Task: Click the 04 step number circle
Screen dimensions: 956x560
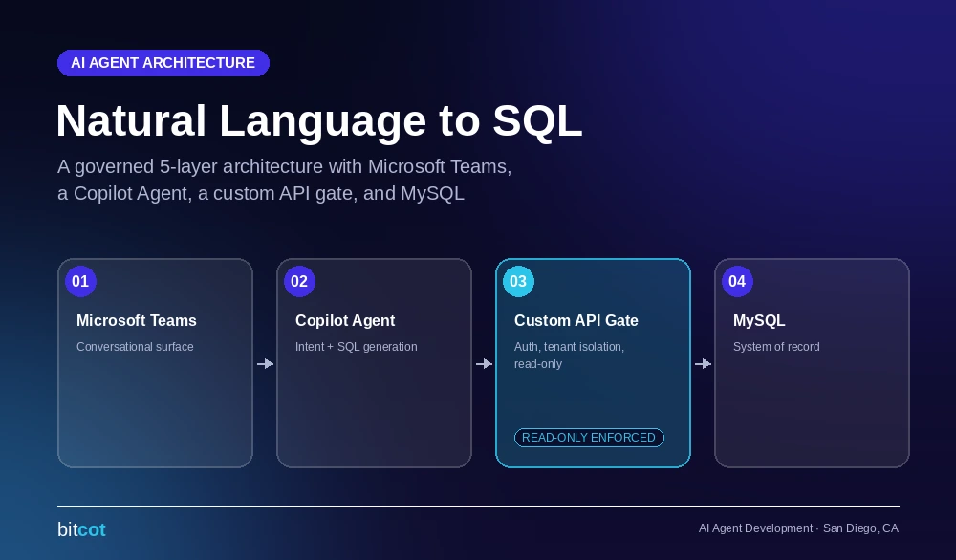Action: [737, 281]
